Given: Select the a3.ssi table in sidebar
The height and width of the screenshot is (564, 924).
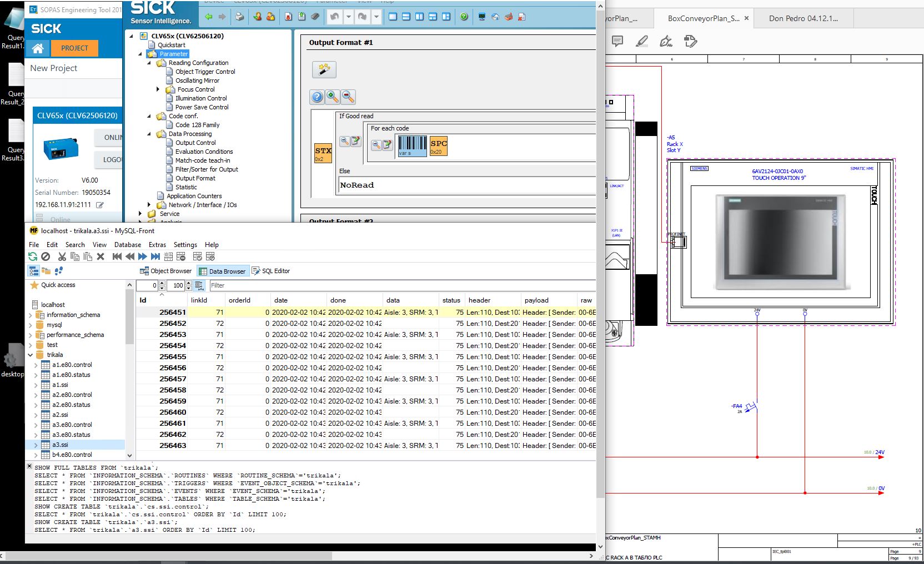Looking at the screenshot, I should point(61,445).
